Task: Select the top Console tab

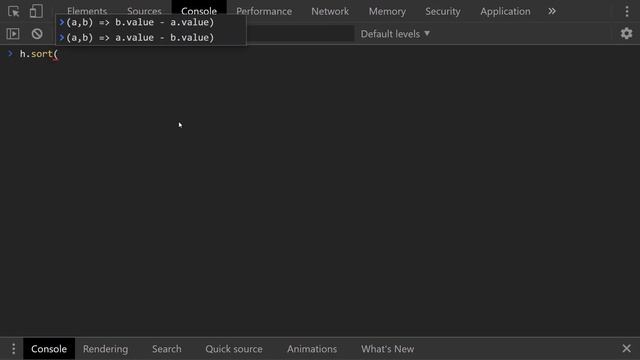Action: 199,11
